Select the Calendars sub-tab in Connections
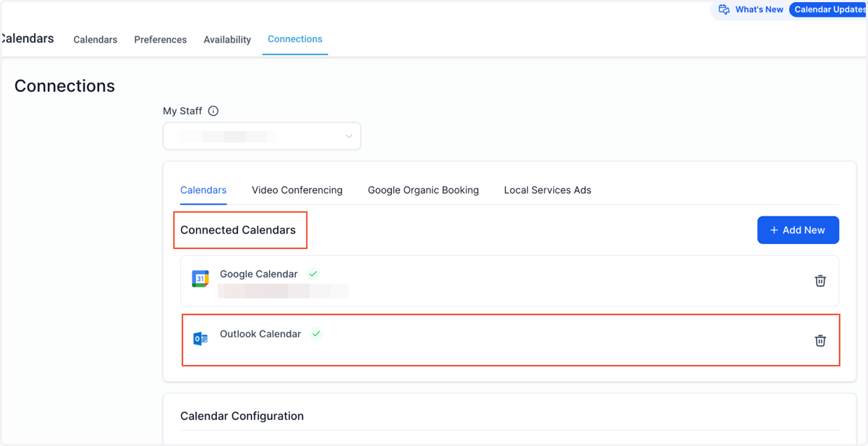This screenshot has width=868, height=446. coord(203,190)
